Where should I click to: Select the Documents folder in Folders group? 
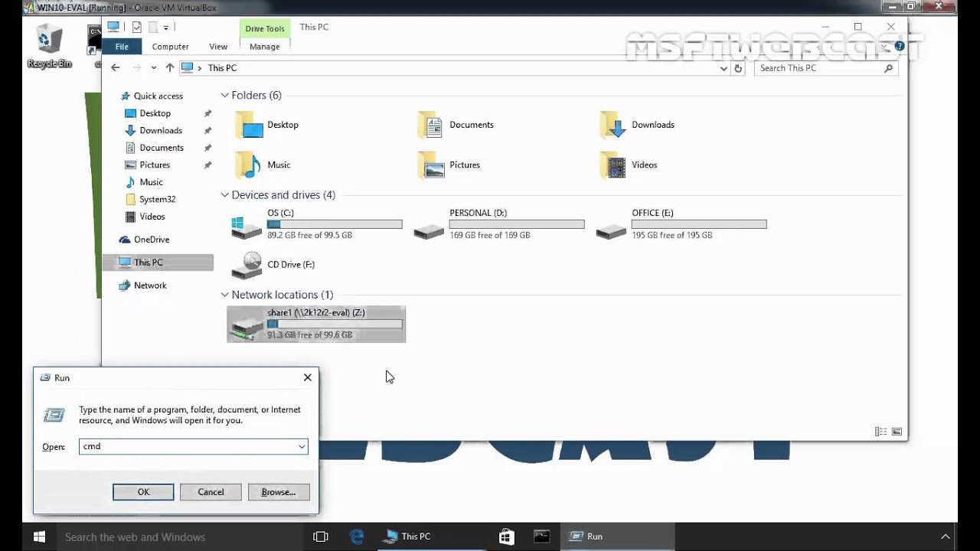tap(431, 125)
